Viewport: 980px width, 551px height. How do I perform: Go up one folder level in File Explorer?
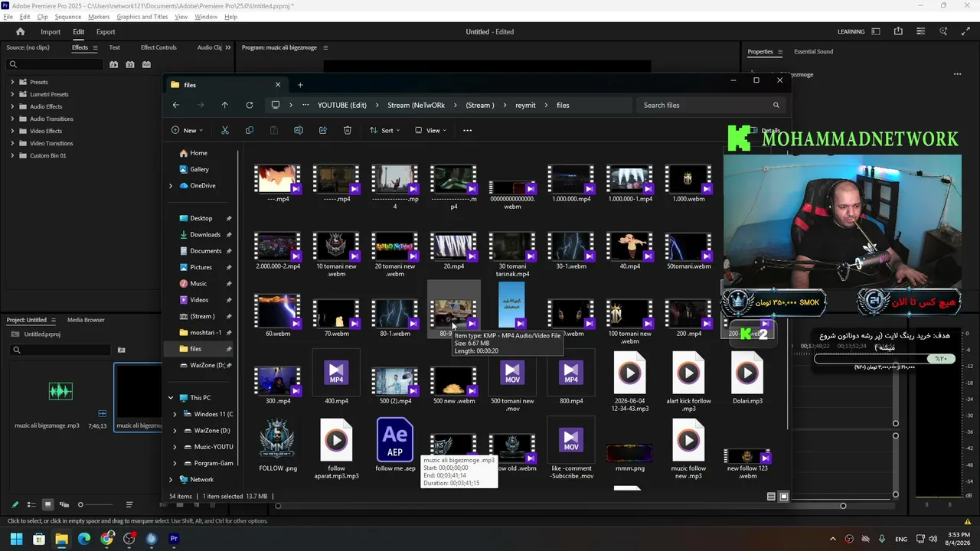(224, 105)
